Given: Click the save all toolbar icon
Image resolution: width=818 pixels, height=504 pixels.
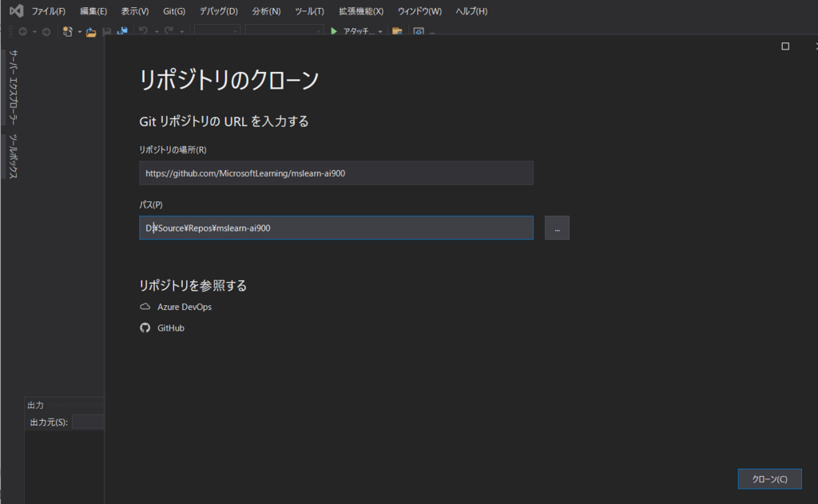Looking at the screenshot, I should click(x=122, y=30).
